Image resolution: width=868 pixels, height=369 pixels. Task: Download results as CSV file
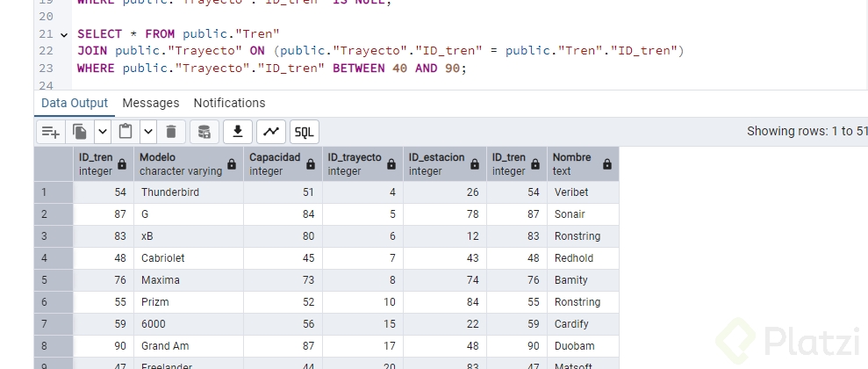click(x=237, y=132)
